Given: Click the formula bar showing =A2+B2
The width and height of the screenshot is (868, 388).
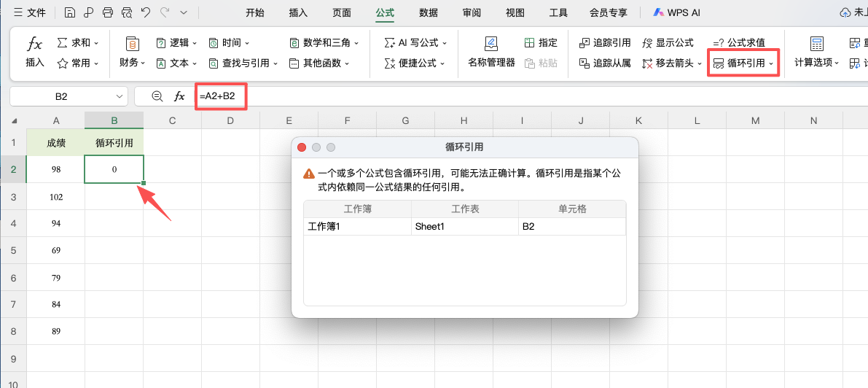Looking at the screenshot, I should (531, 96).
